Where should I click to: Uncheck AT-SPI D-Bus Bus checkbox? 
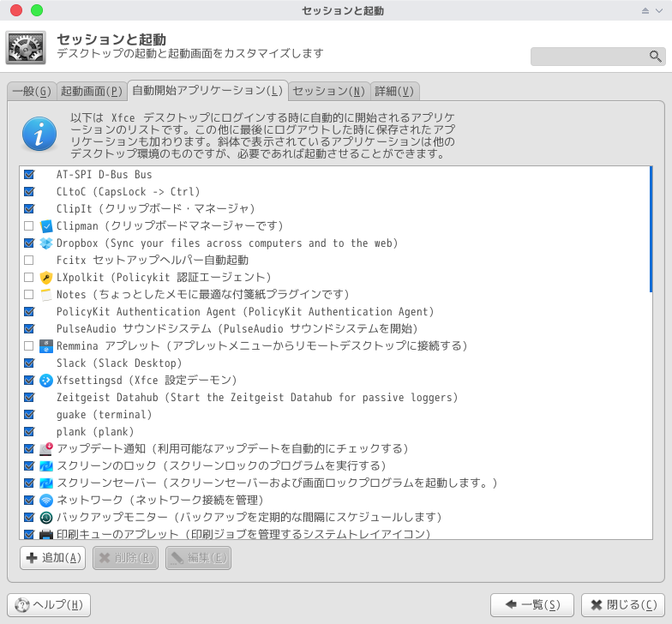29,175
